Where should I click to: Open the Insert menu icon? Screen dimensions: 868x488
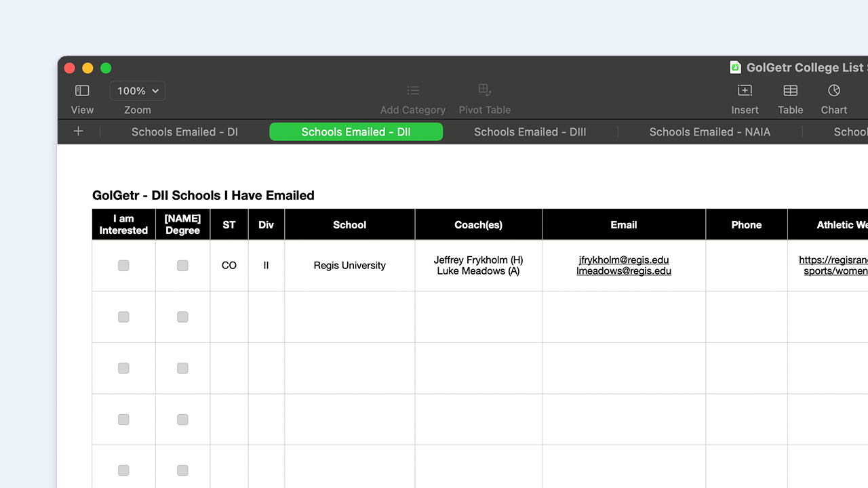(x=745, y=90)
